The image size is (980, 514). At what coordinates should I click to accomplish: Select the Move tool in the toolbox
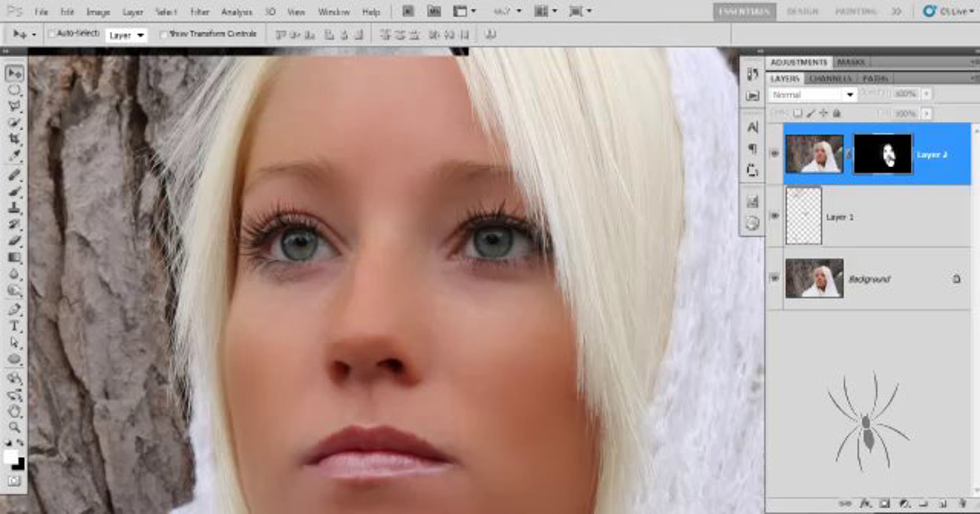pyautogui.click(x=14, y=73)
